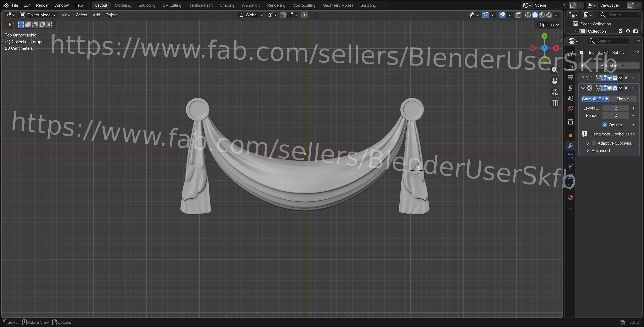Screen dimensions: 644x327
Task: Switch to the UV Editing workspace tab
Action: (x=172, y=5)
